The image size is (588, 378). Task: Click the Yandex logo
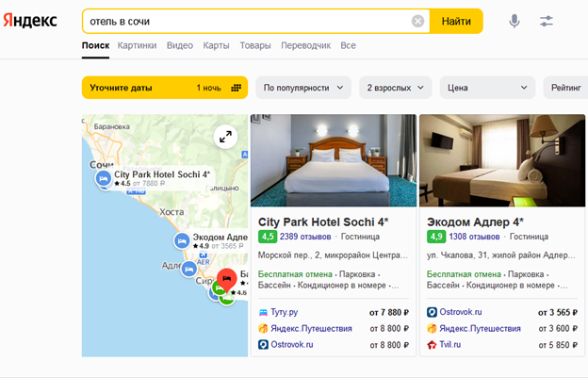pos(30,20)
